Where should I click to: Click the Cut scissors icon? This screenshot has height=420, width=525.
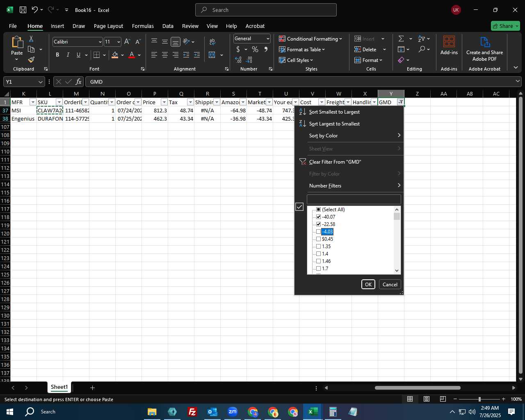coord(31,39)
